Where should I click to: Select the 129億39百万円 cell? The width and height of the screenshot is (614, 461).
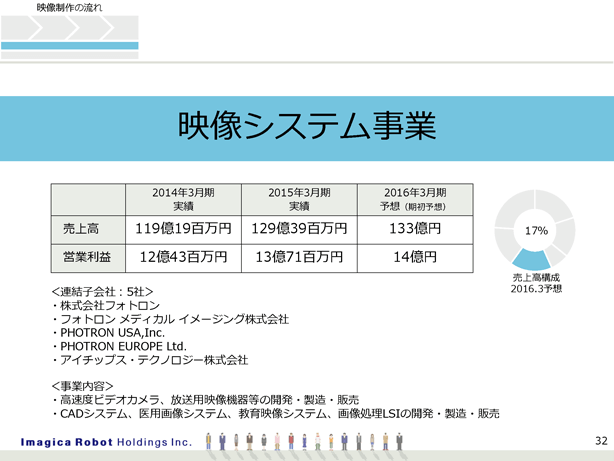point(299,230)
